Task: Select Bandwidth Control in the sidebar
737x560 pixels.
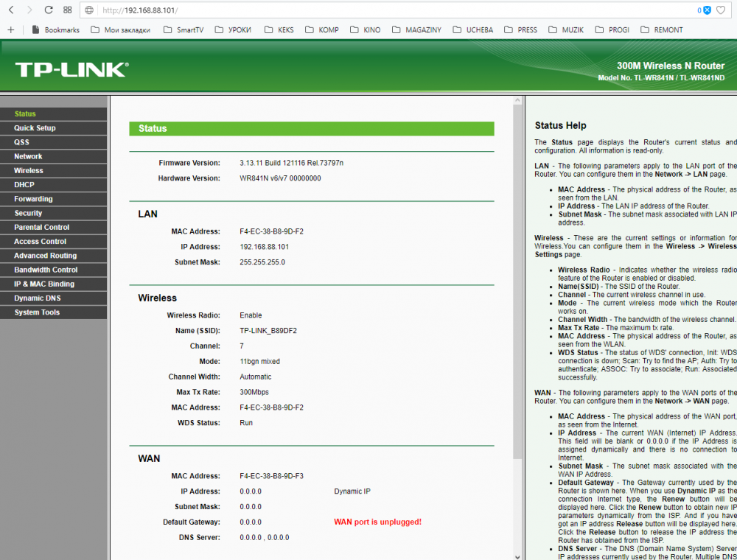Action: [46, 270]
